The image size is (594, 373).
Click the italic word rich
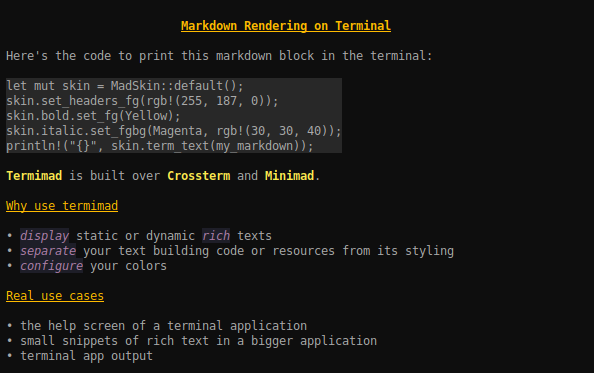pos(216,236)
